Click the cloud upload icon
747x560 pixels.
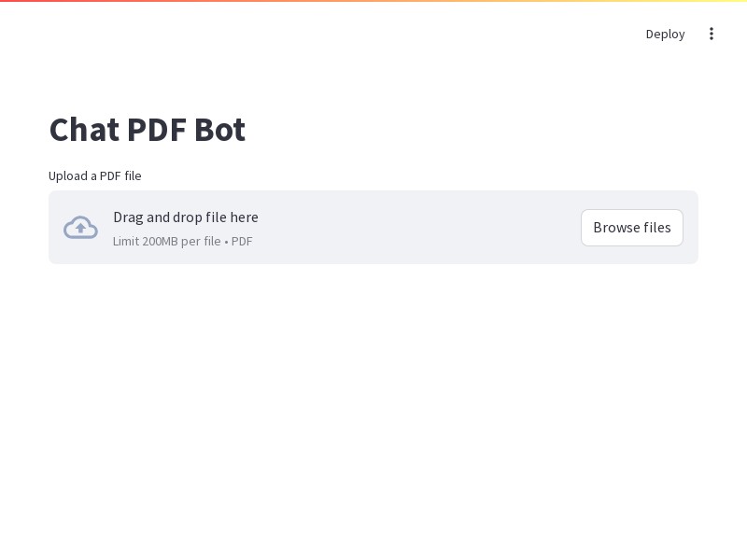[x=80, y=228]
